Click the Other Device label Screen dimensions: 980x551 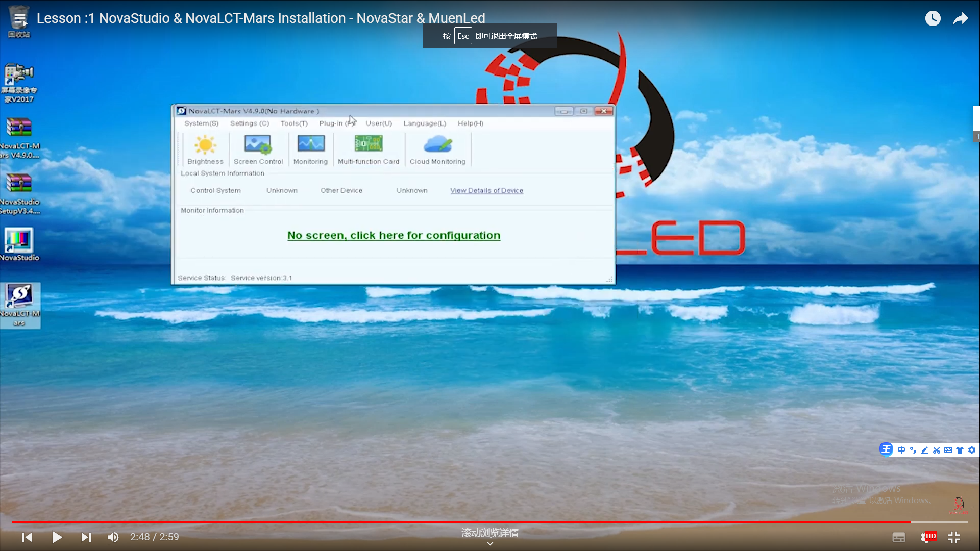(x=341, y=190)
